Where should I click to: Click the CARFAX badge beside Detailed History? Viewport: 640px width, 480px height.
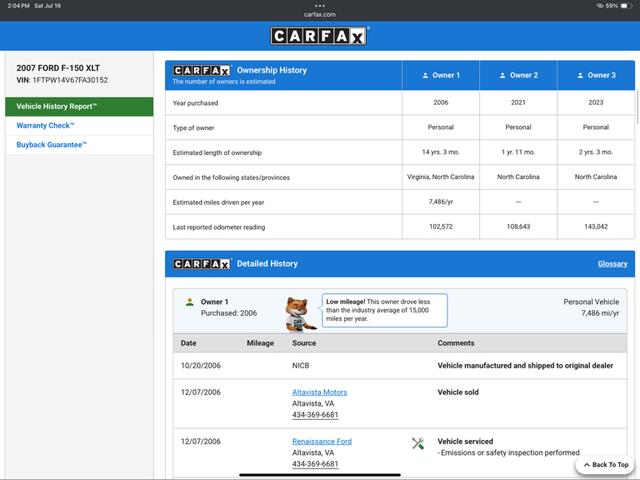coord(202,264)
